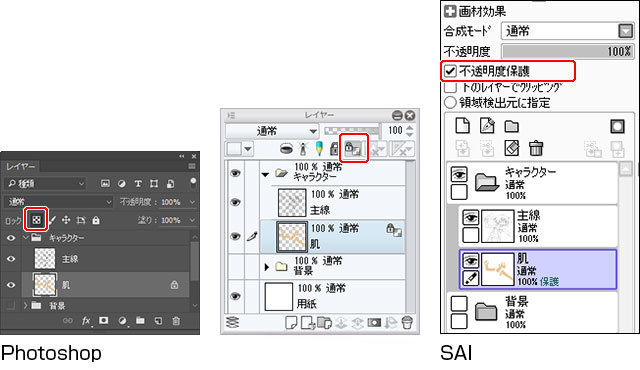Hide Photoshop's 主線 layer with eye icon
Image resolution: width=640 pixels, height=370 pixels.
point(11,259)
